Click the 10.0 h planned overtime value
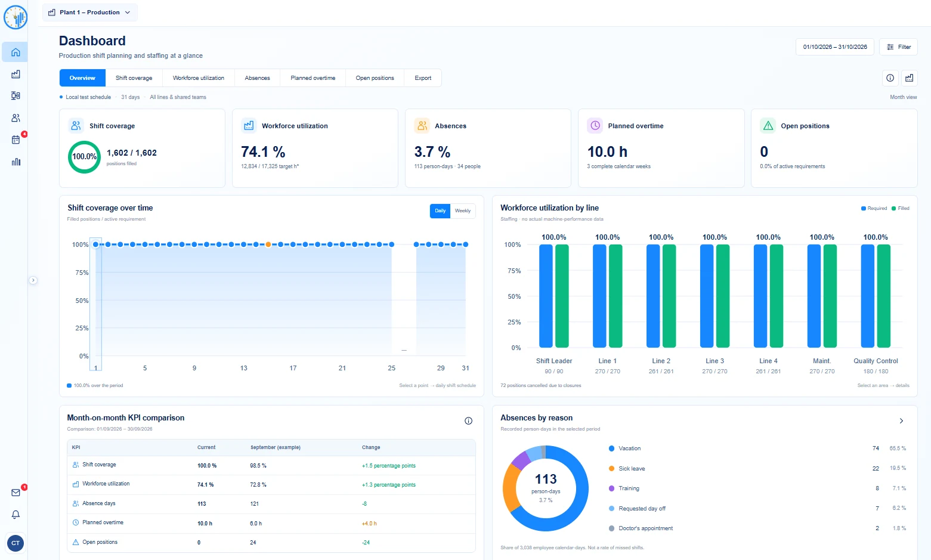The height and width of the screenshot is (560, 931). (607, 152)
